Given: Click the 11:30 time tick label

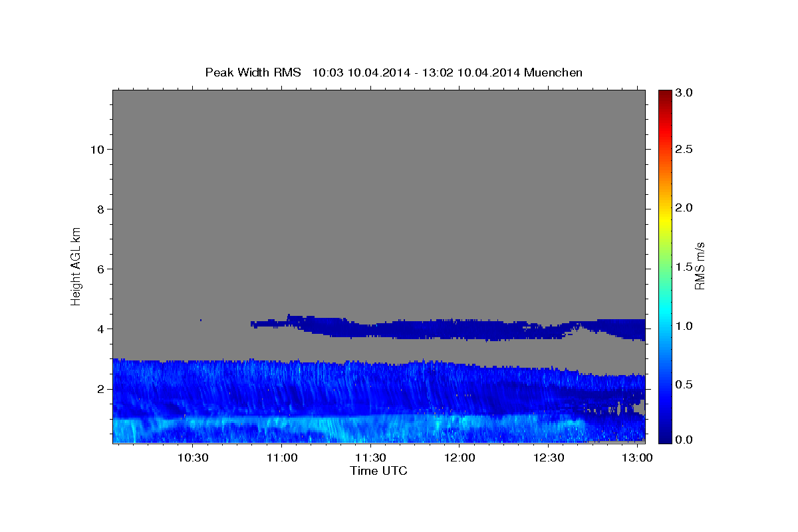Looking at the screenshot, I should [370, 458].
